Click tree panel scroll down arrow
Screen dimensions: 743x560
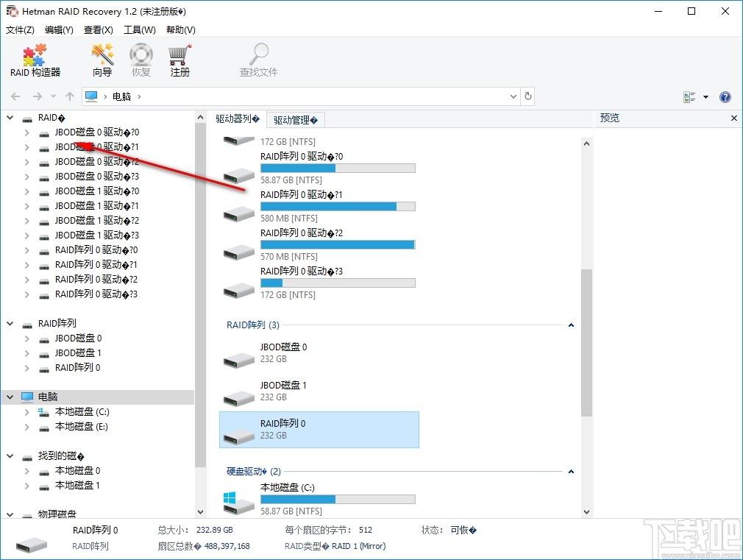[x=200, y=511]
